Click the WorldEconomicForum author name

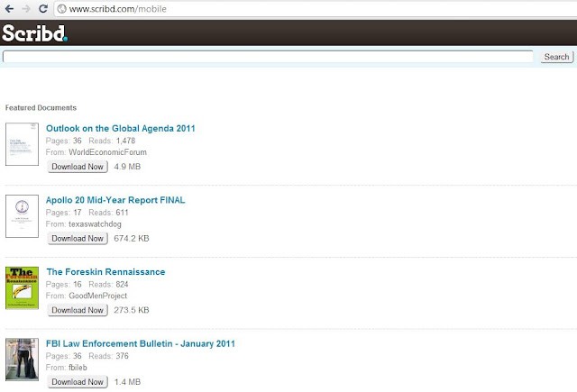pyautogui.click(x=107, y=152)
